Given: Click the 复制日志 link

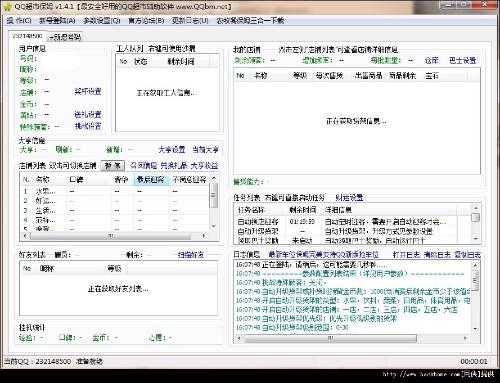Looking at the screenshot, I should [467, 255].
